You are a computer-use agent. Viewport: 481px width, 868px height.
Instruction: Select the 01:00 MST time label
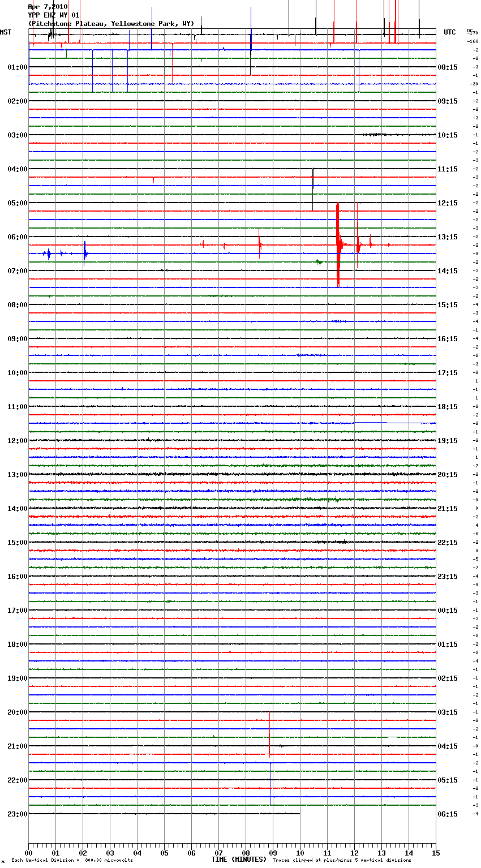(x=18, y=67)
